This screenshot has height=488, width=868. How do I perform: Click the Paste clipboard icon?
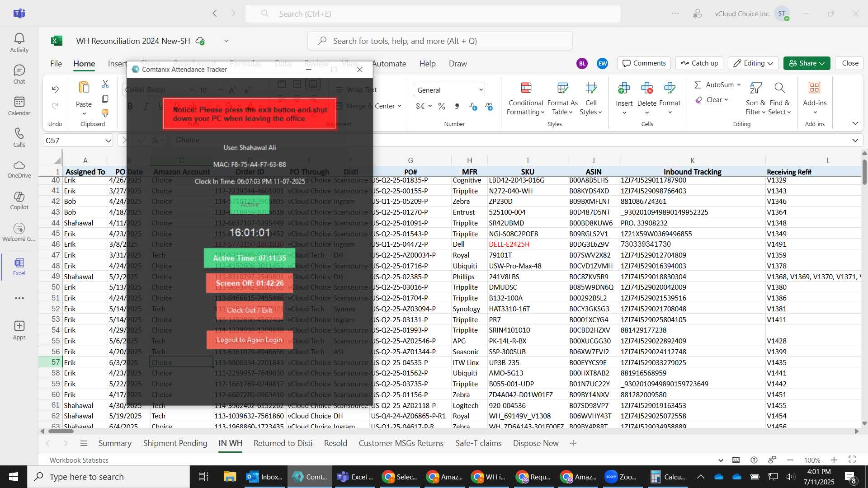coord(84,87)
